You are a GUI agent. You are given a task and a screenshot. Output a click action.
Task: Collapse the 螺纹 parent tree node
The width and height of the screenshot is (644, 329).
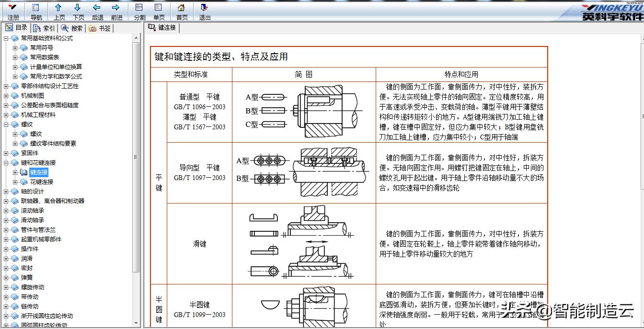[x=6, y=125]
